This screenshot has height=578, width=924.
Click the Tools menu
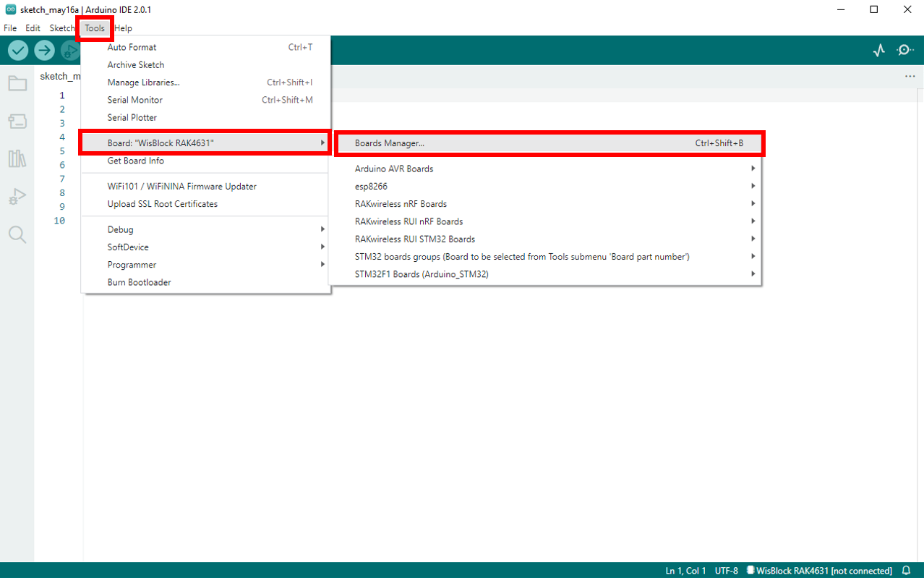click(x=95, y=28)
